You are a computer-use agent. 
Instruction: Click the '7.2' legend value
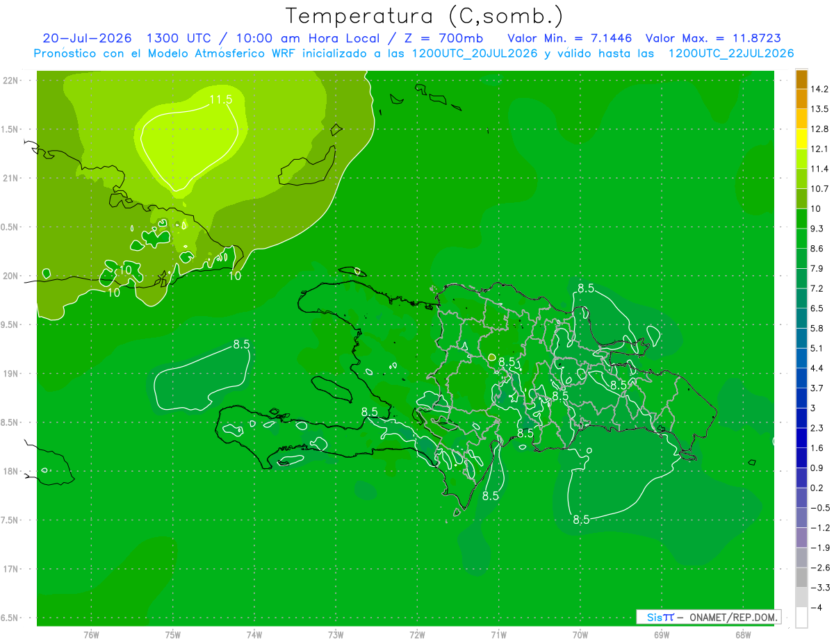(817, 288)
